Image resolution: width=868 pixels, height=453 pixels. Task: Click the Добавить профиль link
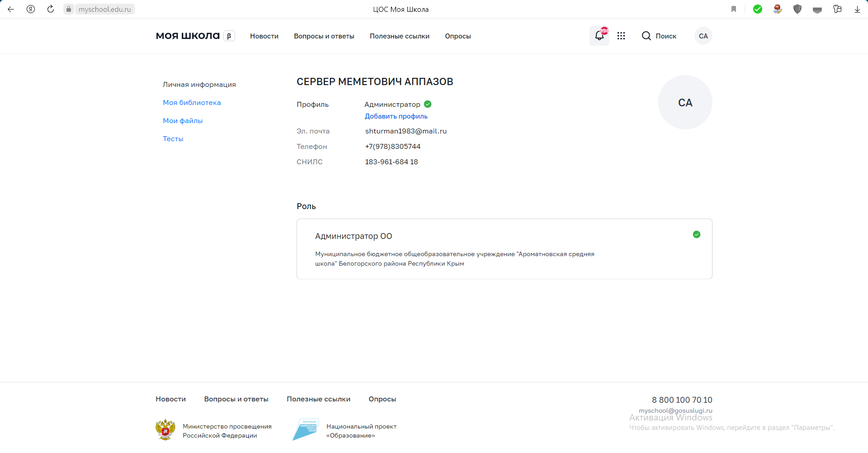coord(396,116)
